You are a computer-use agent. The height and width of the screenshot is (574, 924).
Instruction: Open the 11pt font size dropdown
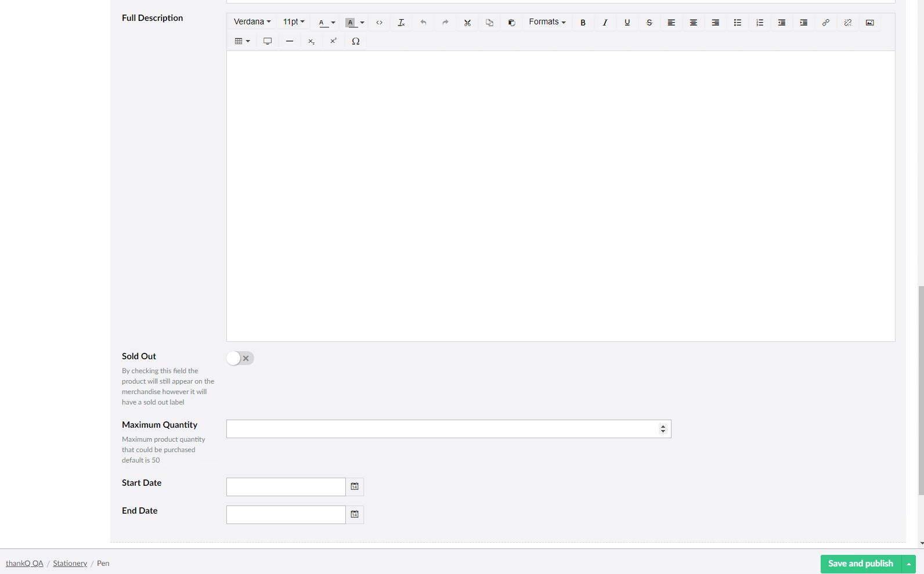tap(293, 22)
